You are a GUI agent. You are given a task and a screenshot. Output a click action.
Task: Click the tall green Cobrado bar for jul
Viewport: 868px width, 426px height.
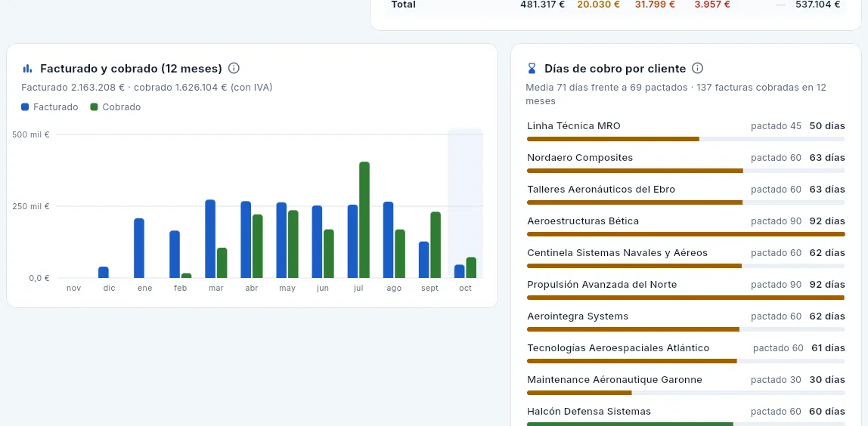point(364,220)
